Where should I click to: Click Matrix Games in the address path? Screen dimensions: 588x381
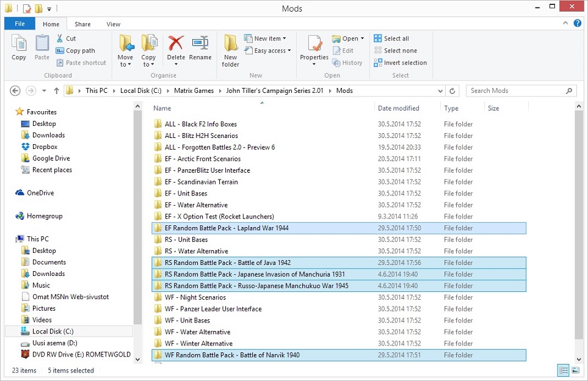[x=194, y=91]
